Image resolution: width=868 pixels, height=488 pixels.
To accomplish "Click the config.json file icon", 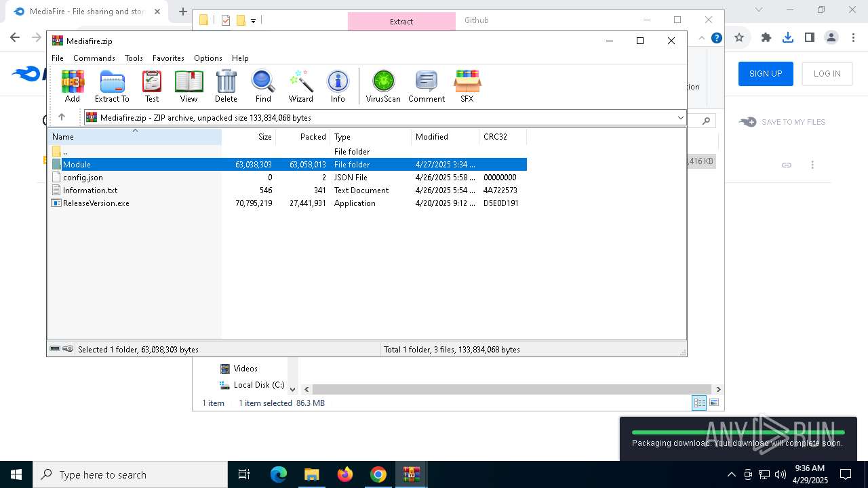I will click(x=56, y=177).
